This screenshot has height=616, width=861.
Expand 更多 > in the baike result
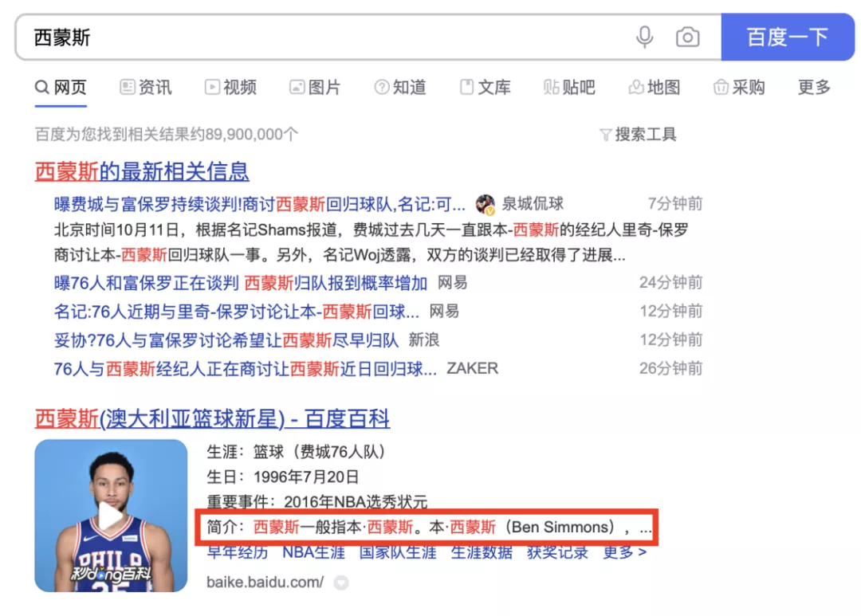click(x=624, y=551)
